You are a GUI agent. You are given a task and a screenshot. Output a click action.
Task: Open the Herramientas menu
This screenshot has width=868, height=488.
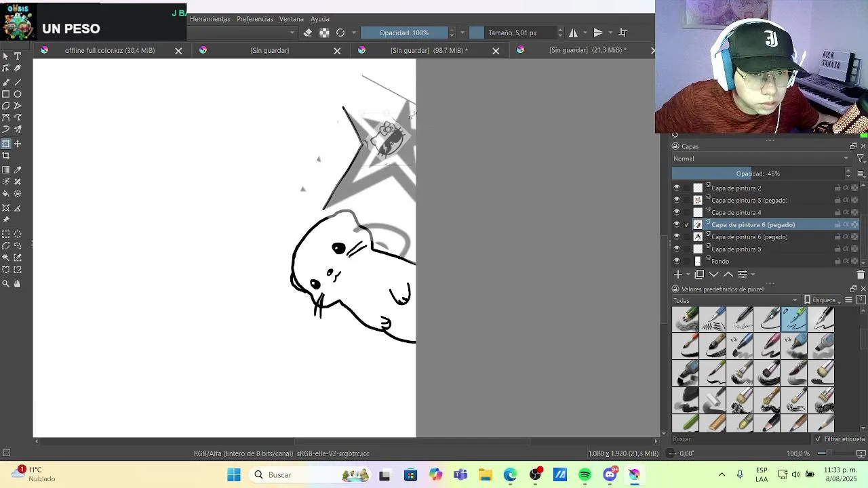[210, 19]
